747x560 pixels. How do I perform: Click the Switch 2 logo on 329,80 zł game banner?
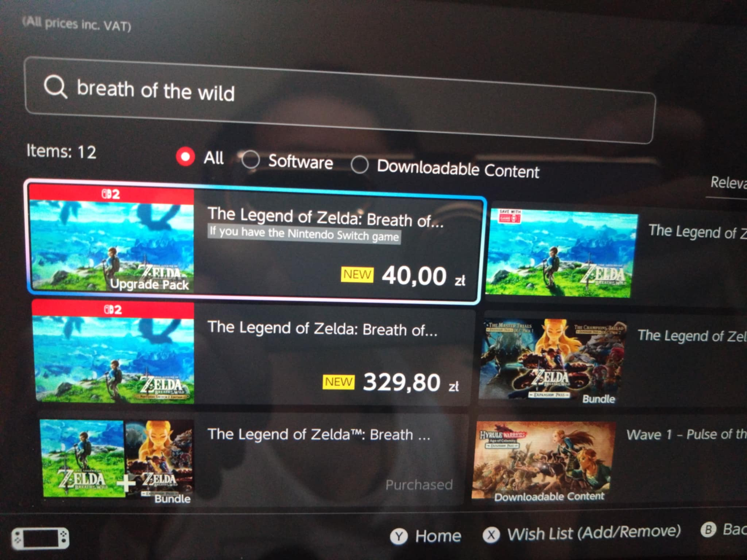tap(113, 310)
